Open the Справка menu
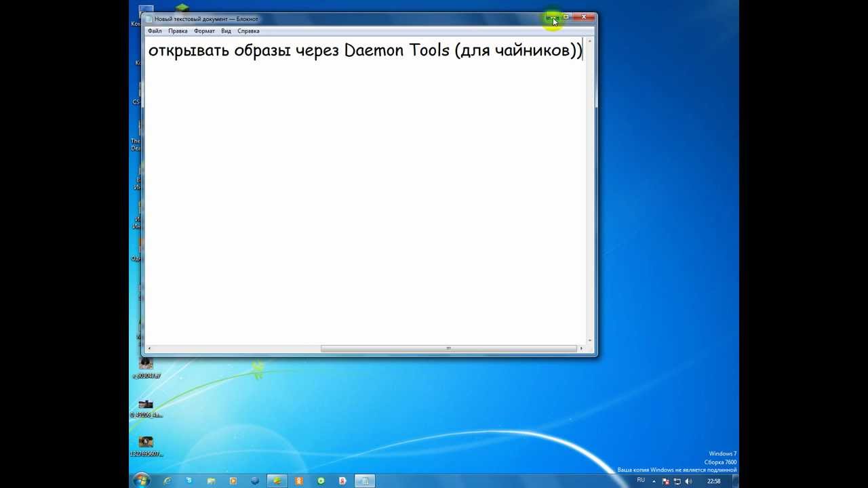 pyautogui.click(x=248, y=31)
